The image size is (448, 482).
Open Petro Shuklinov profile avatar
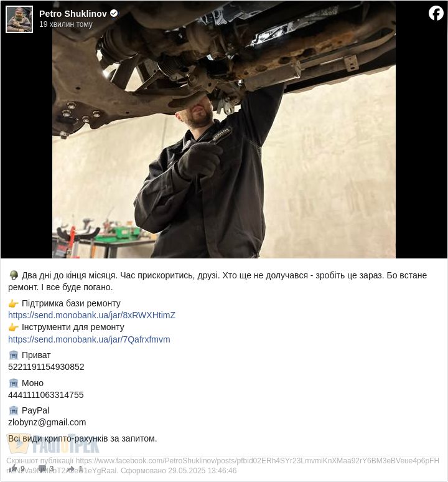point(19,19)
